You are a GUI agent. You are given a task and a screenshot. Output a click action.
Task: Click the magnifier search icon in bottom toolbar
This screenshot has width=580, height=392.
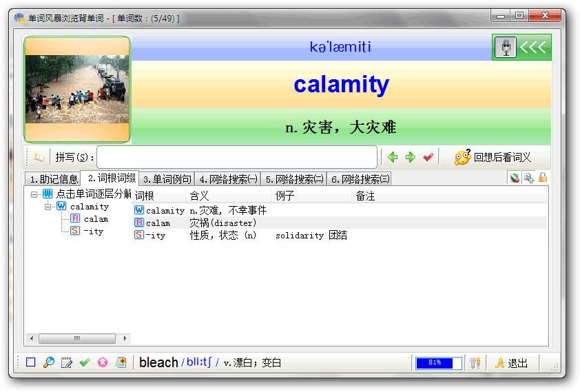49,362
